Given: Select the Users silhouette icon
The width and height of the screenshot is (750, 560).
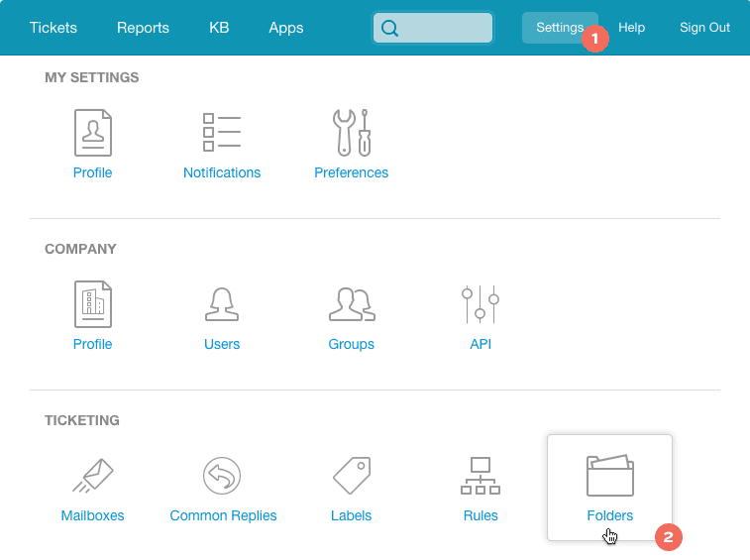Looking at the screenshot, I should coord(222,304).
